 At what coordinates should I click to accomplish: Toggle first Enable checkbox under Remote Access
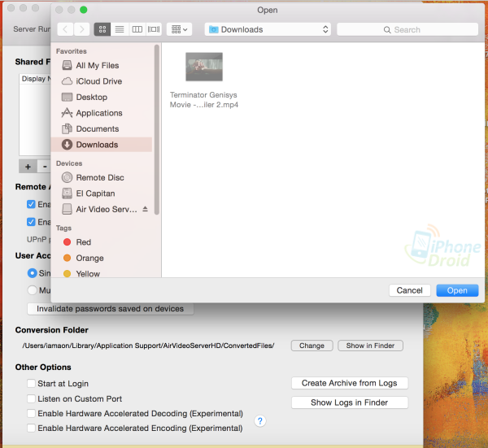(31, 204)
